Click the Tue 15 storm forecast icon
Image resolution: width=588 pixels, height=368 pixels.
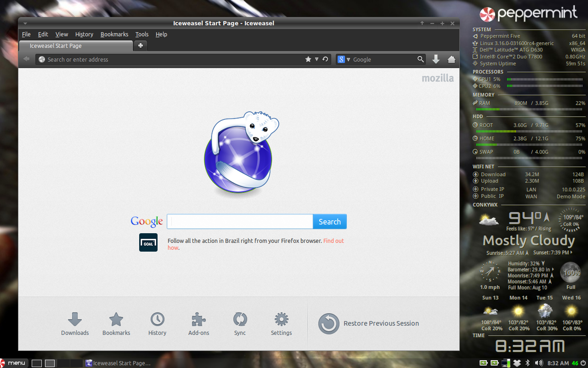click(x=545, y=310)
